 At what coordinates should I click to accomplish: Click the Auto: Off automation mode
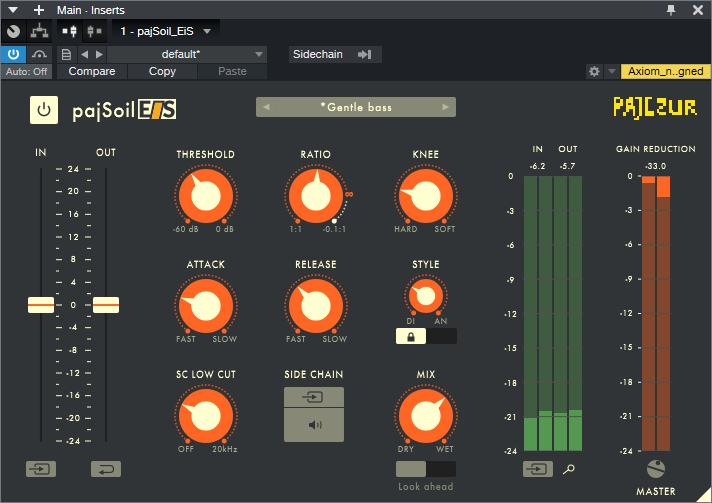(x=26, y=71)
